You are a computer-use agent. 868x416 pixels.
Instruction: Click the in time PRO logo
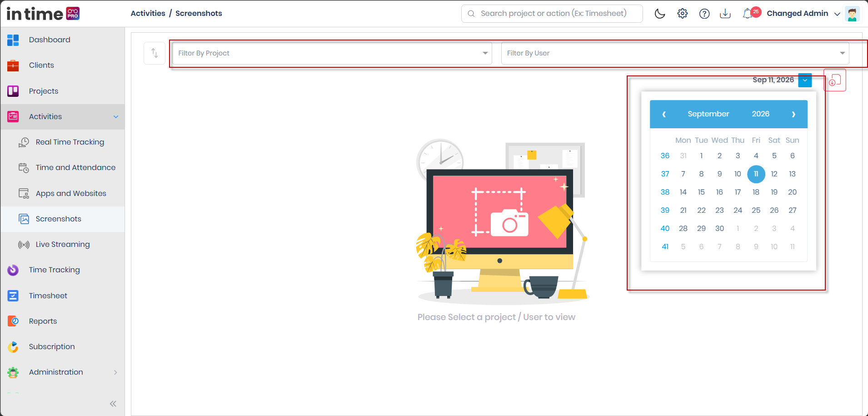click(43, 14)
